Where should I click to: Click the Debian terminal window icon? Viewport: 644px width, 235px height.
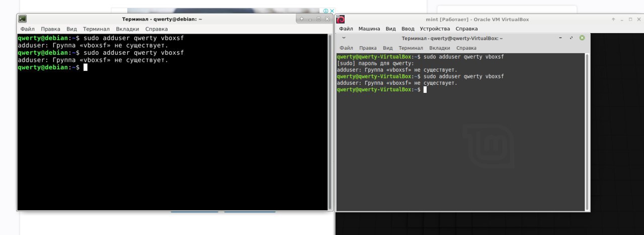point(23,19)
